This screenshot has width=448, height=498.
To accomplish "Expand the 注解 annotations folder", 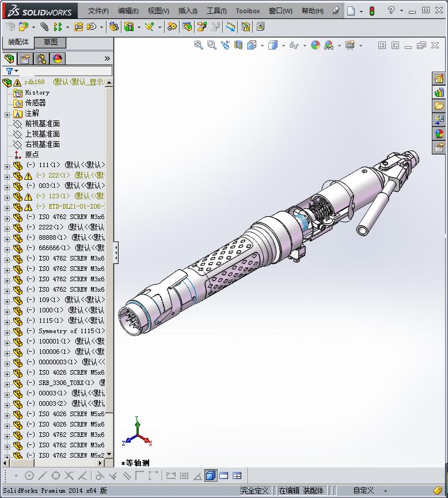I will 7,115.
